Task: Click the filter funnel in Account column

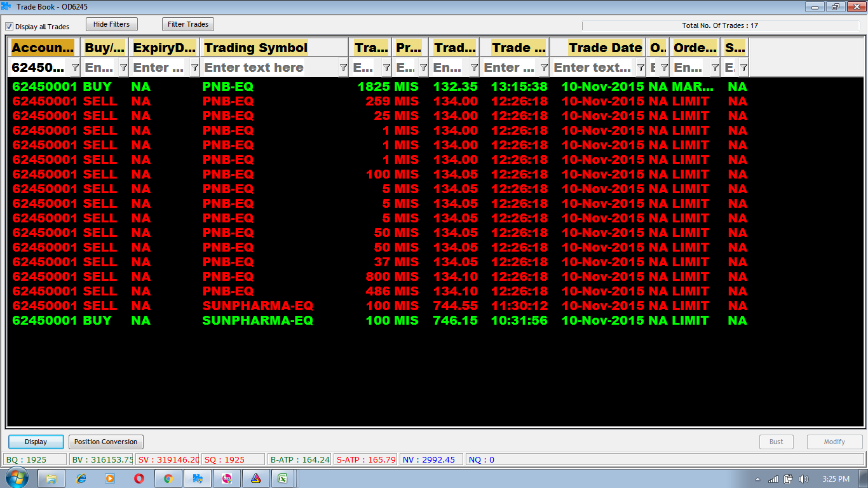Action: (x=75, y=67)
